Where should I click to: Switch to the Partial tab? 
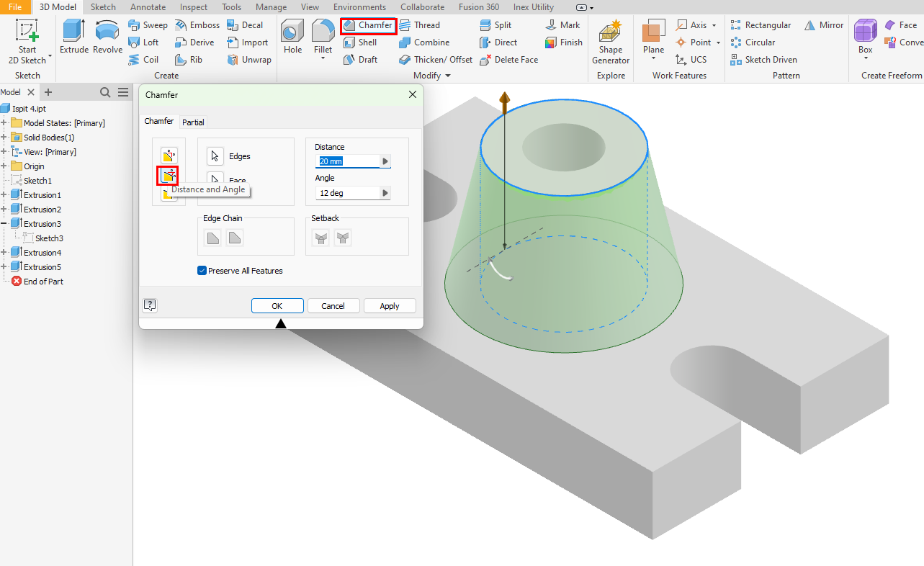pyautogui.click(x=193, y=122)
